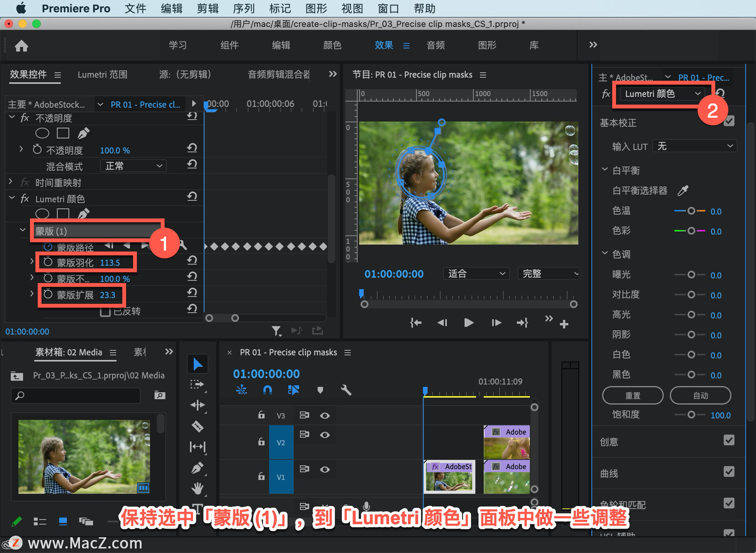Toggle V3 track output eye
756x553 pixels.
pos(325,416)
